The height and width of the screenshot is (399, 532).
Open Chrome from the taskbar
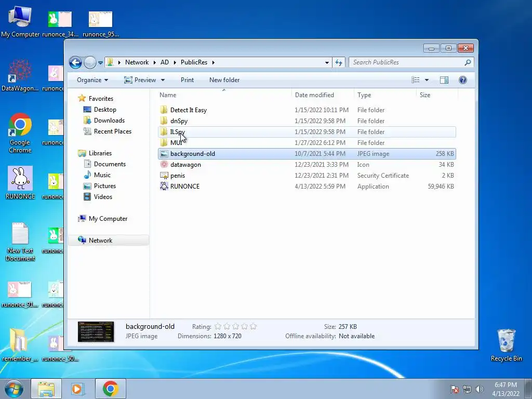point(110,389)
